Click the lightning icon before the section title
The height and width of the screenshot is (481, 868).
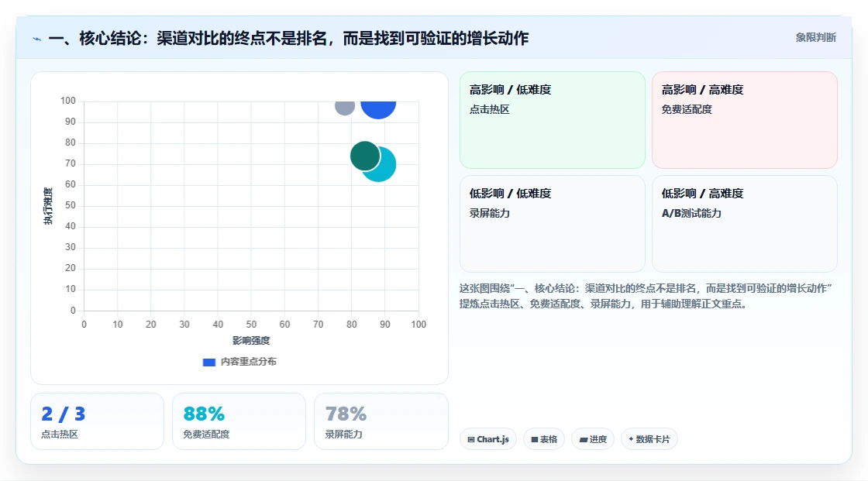tap(37, 39)
